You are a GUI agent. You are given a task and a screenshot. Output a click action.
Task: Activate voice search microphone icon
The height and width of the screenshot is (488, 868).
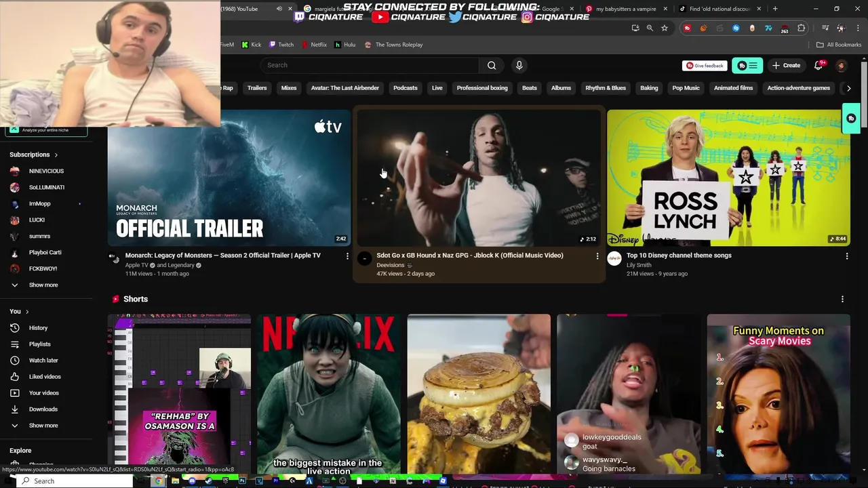pos(519,65)
